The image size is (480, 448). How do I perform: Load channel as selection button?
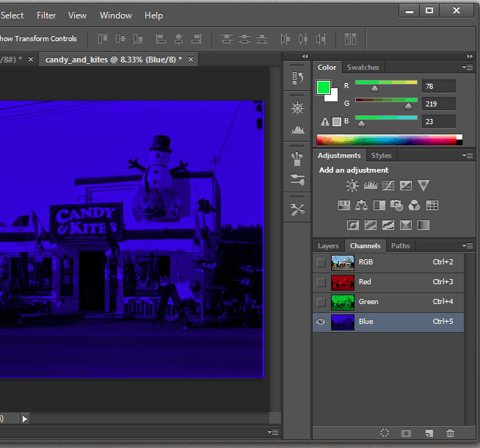click(x=385, y=433)
